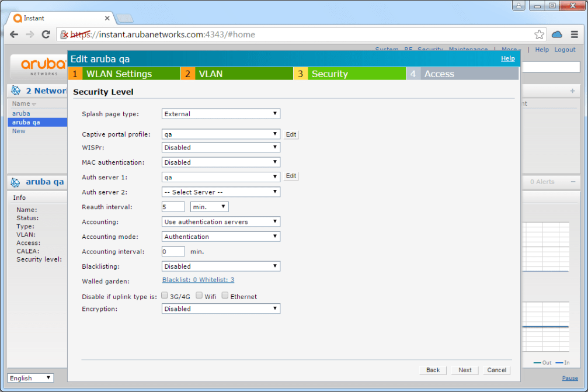Click the Reauth interval input field
This screenshot has width=588, height=392.
[x=173, y=206]
